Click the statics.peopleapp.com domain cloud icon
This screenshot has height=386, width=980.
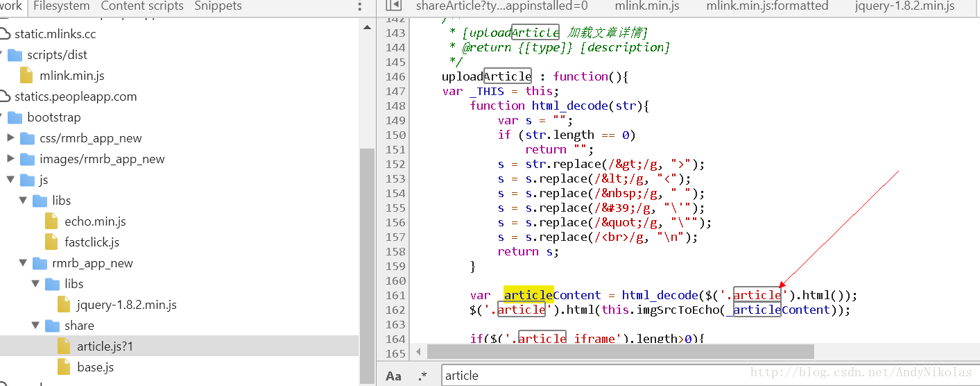tap(6, 96)
